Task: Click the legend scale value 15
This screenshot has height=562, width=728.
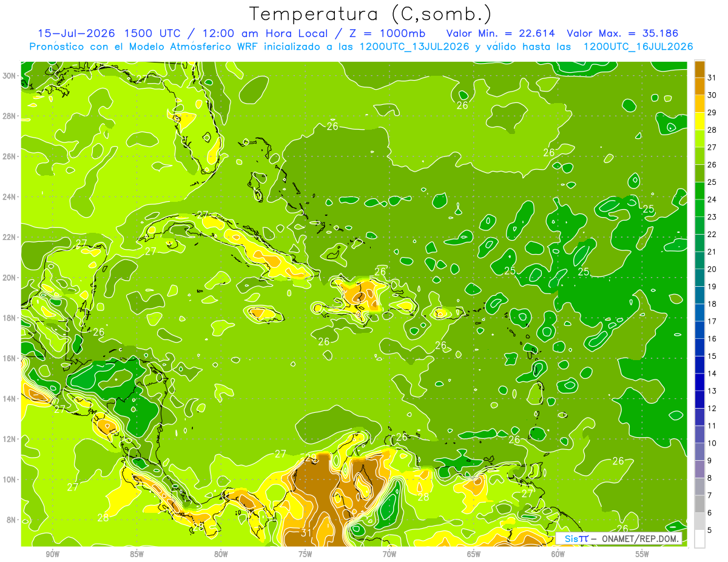Action: [x=712, y=356]
